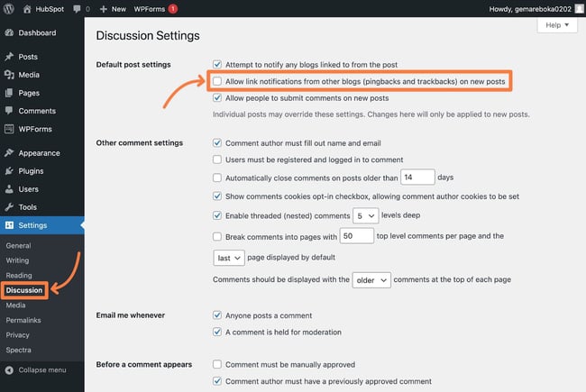Uncheck Anyone posts a comment
Screen dimensions: 586x392
(x=217, y=315)
